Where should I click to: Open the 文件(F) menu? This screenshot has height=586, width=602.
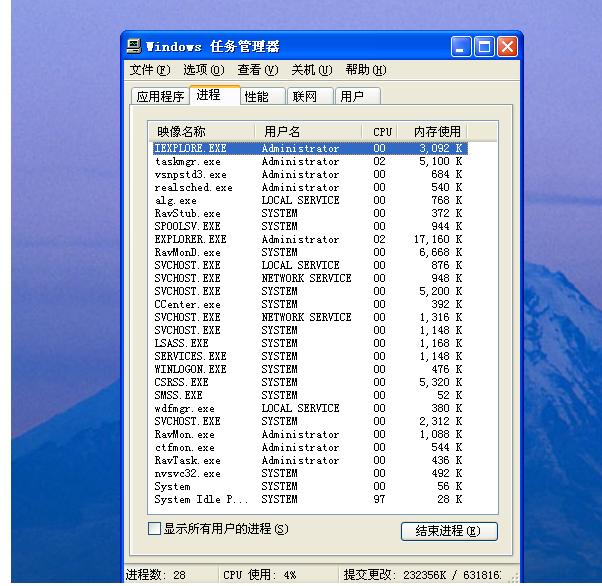coord(150,70)
